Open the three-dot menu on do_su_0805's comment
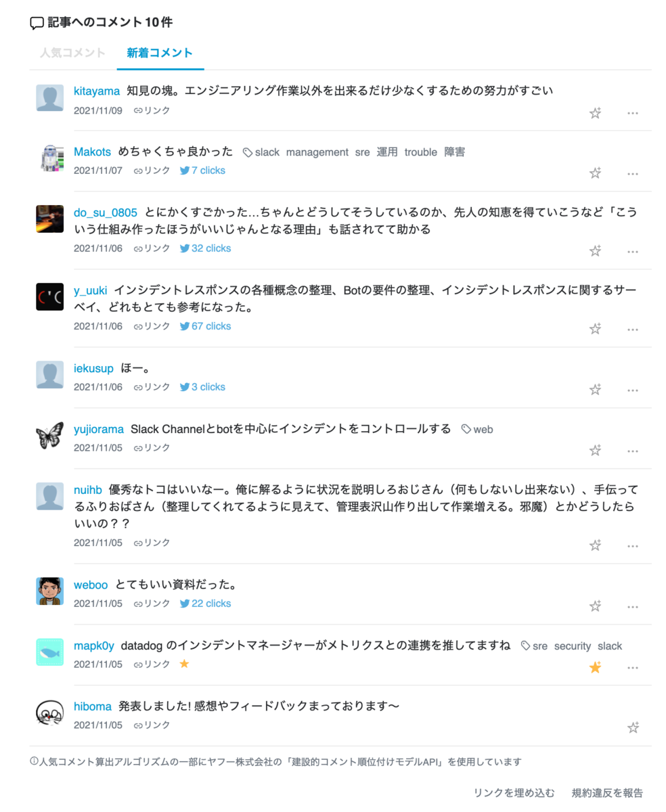 [633, 250]
